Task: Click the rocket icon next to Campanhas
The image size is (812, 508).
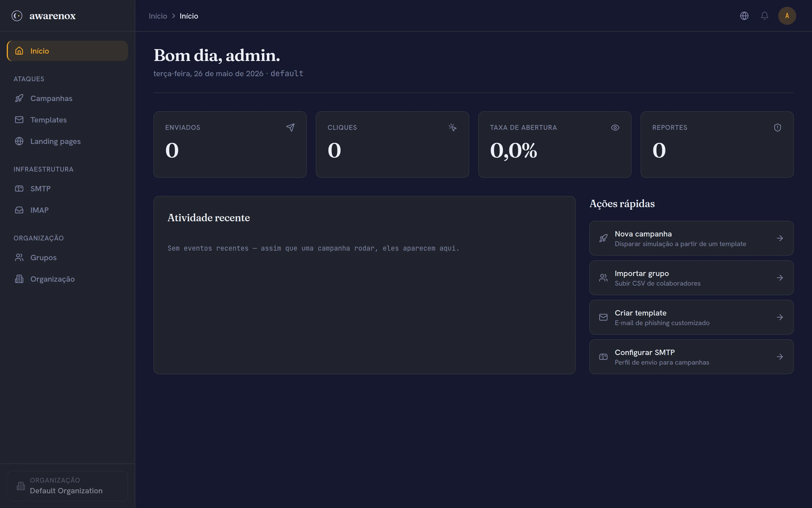Action: pos(19,98)
